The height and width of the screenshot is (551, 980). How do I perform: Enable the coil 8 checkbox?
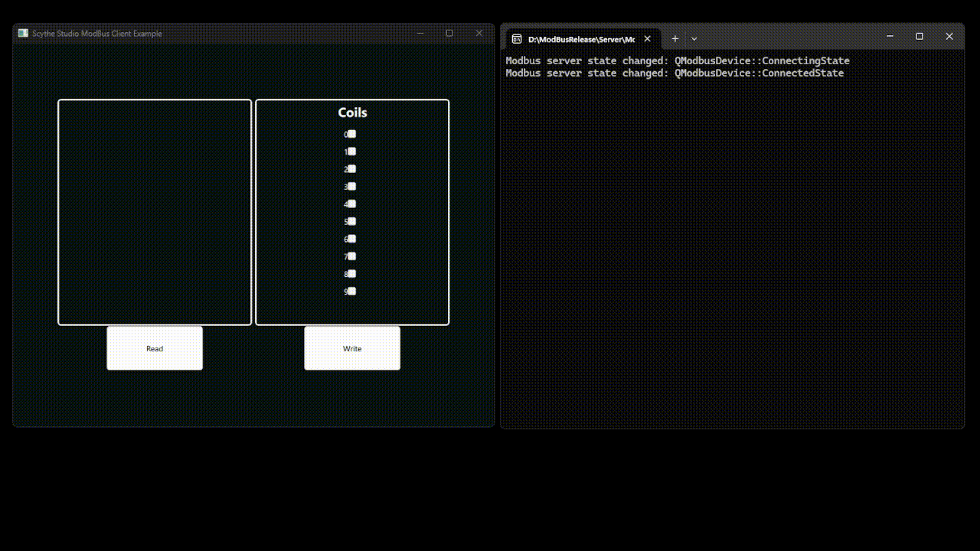351,273
